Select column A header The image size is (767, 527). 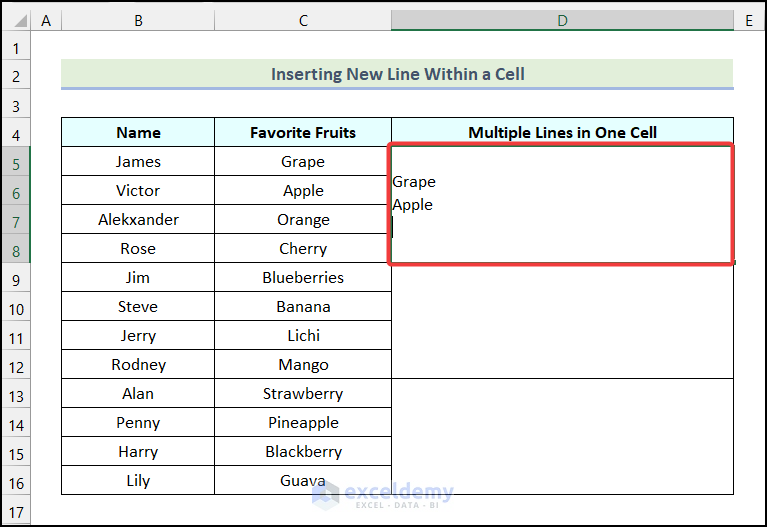pyautogui.click(x=47, y=20)
